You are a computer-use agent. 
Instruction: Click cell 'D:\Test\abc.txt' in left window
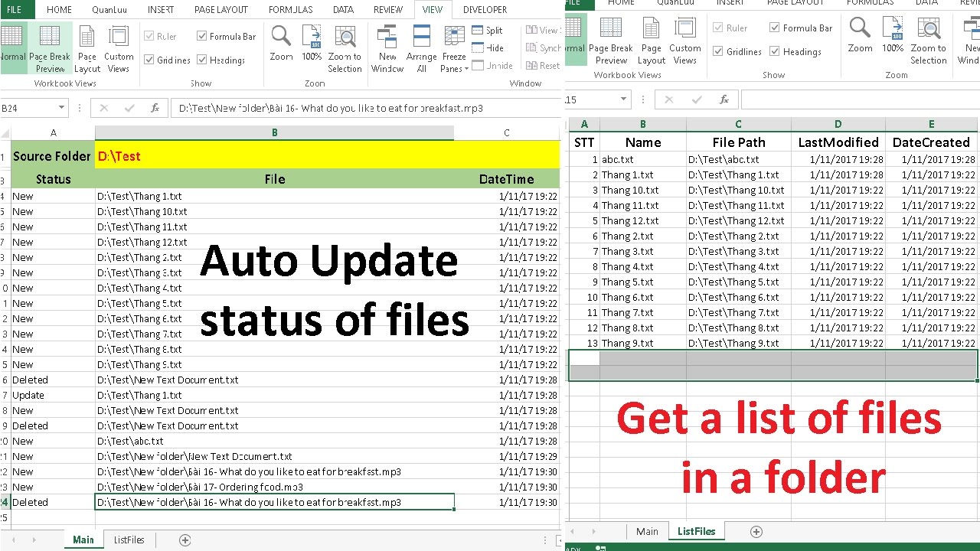point(274,441)
